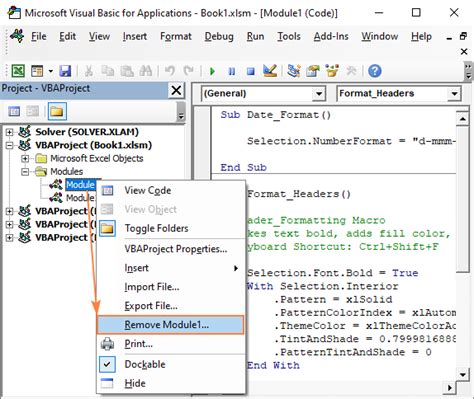Select Modules folder in tree

[67, 172]
